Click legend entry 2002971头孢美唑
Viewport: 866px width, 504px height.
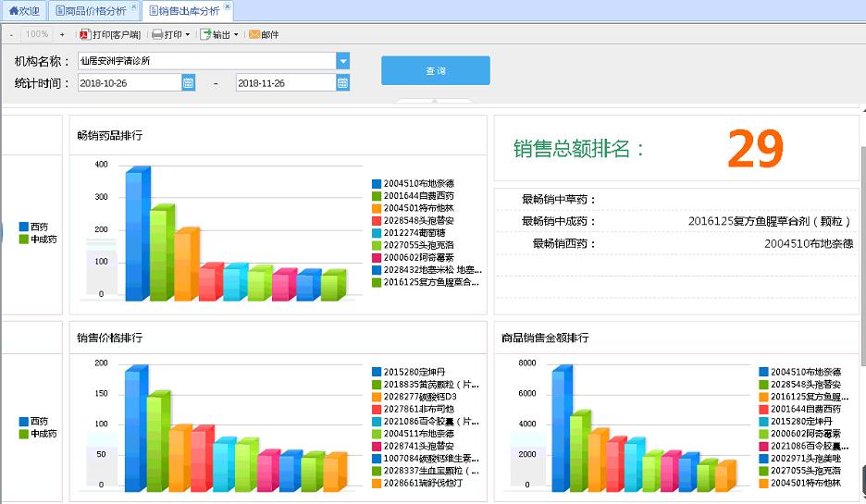800,458
